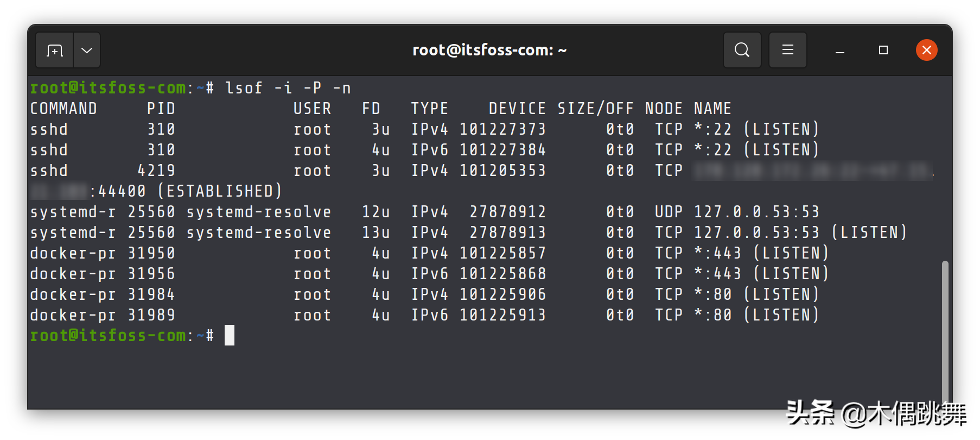Click PID 31950 in the docker-pr row
This screenshot has height=440, width=980.
pyautogui.click(x=151, y=253)
